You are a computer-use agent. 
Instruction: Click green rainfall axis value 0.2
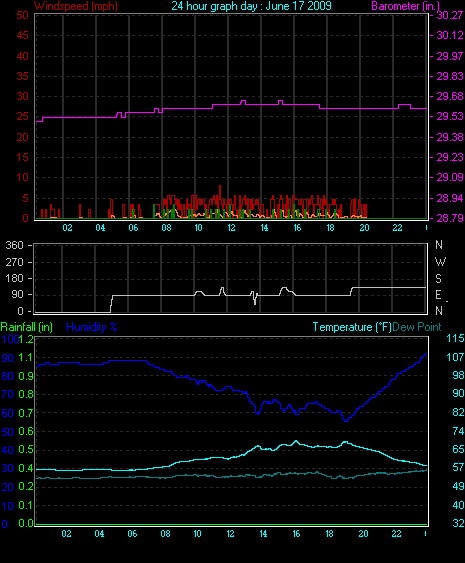pos(25,487)
